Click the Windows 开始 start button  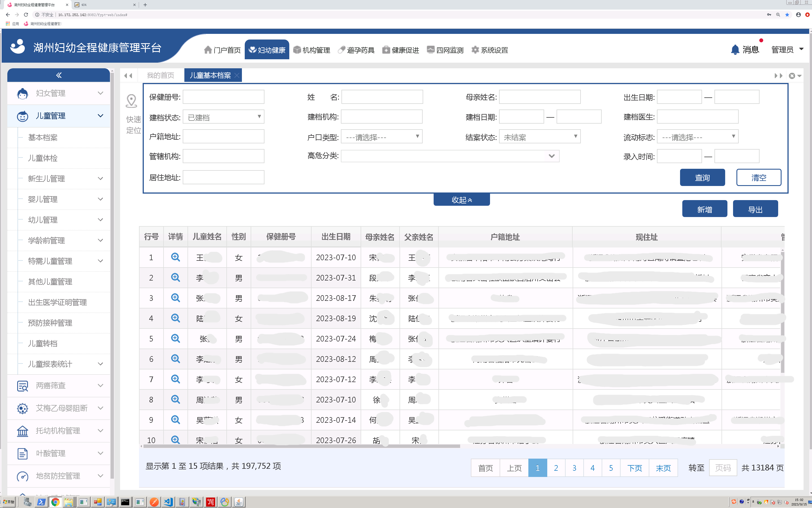(9, 502)
